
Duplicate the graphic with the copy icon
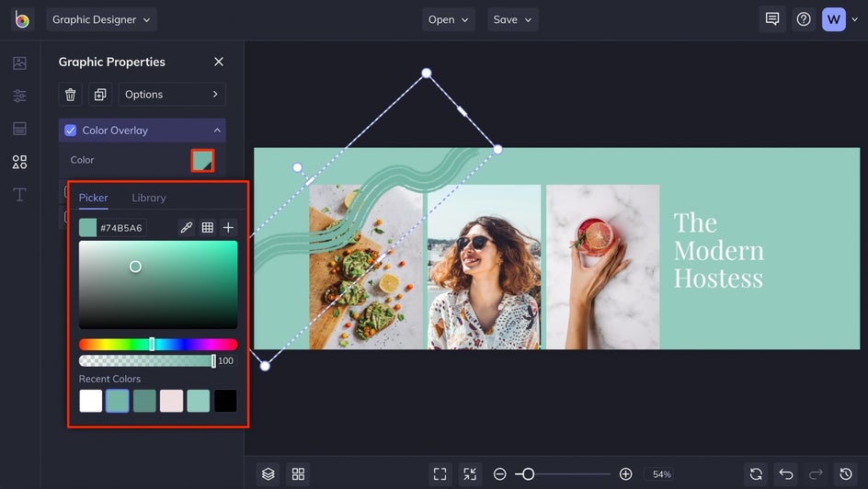coord(99,94)
